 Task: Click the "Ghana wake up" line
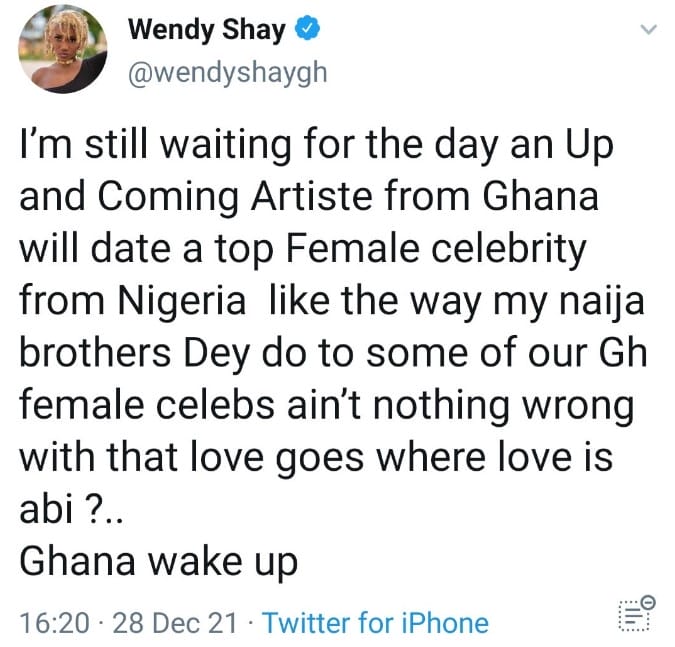click(159, 561)
